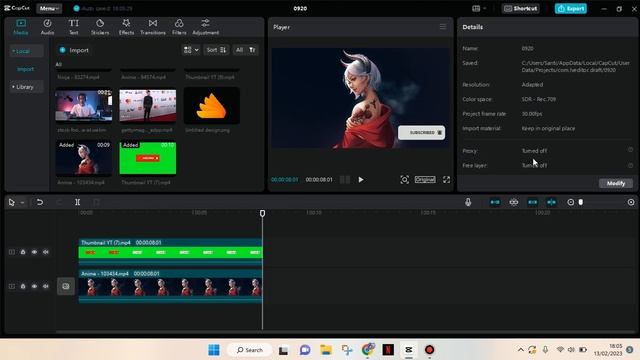Adjust the timeline zoom slider
This screenshot has width=640, height=360.
point(581,202)
